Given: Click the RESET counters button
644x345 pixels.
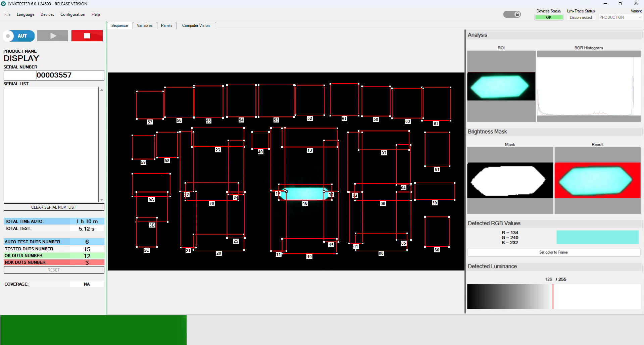Looking at the screenshot, I should coord(54,270).
